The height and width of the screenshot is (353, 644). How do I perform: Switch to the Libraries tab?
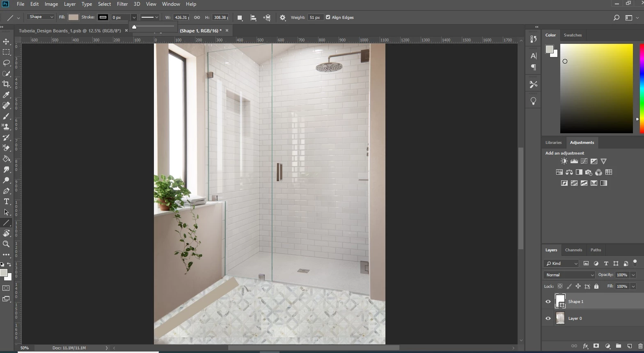click(553, 142)
